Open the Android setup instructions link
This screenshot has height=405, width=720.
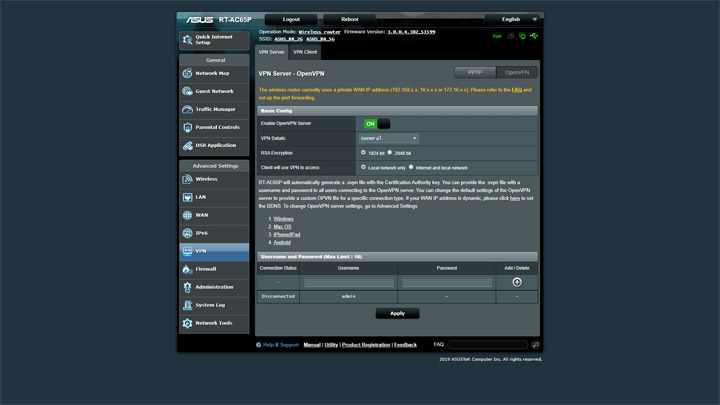pyautogui.click(x=282, y=242)
